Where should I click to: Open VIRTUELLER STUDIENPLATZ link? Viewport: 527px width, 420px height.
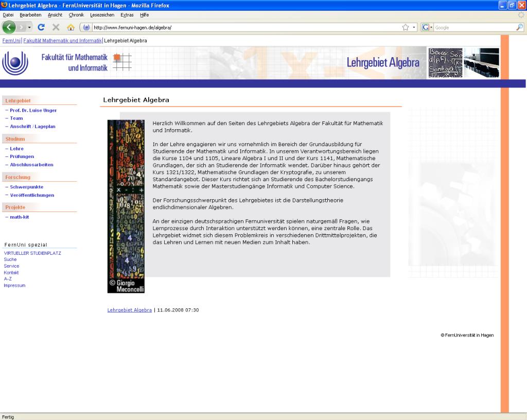coord(32,253)
